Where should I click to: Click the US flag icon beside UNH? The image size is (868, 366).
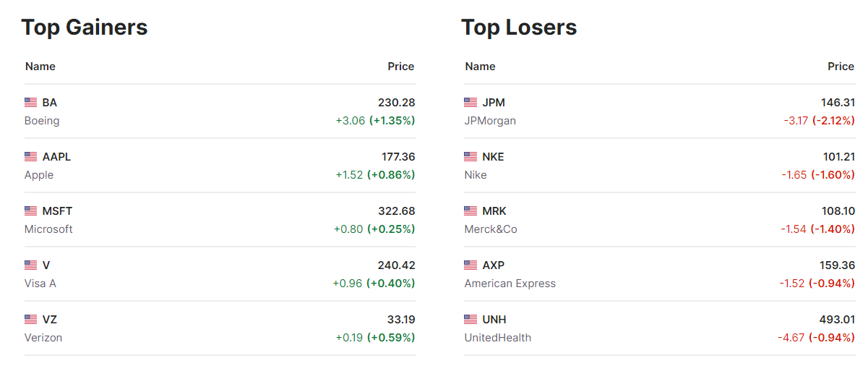[470, 320]
